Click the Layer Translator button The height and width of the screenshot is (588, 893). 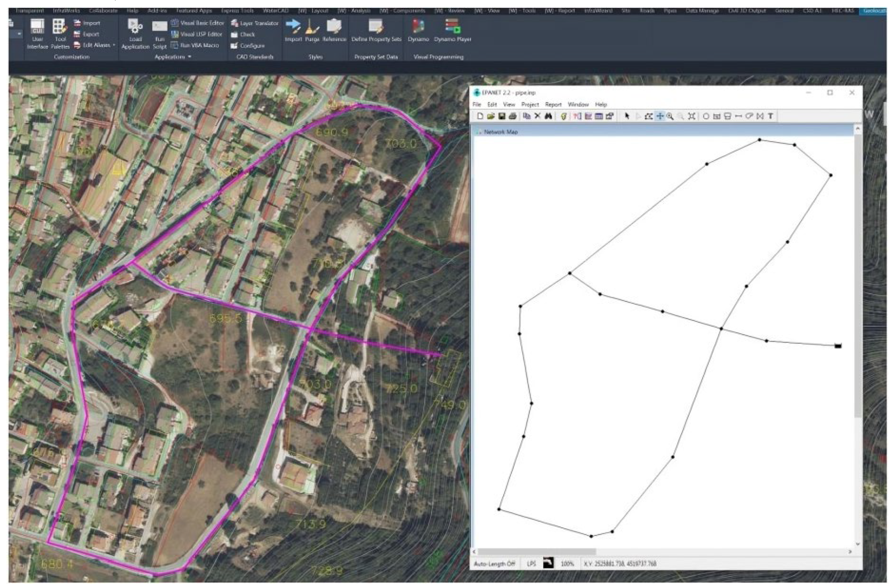[x=255, y=23]
